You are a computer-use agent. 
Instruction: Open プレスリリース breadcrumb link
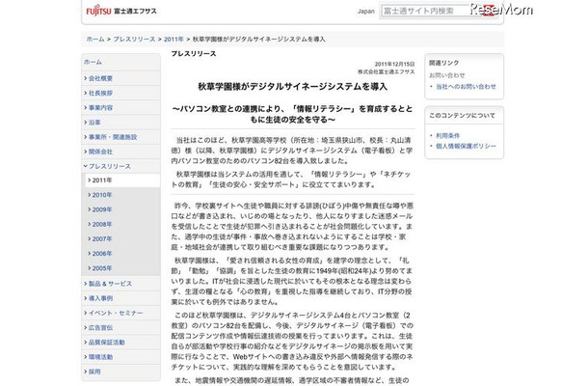click(134, 39)
